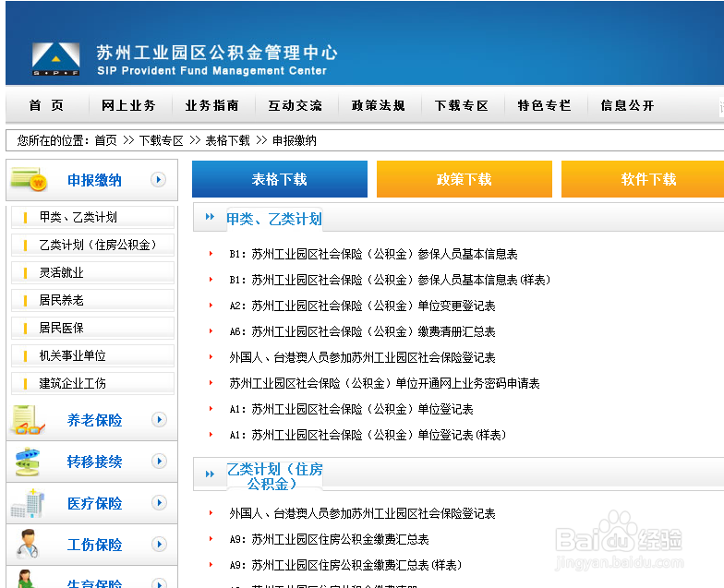Select 居民医保 in the sidebar
The image size is (724, 588).
point(92,328)
